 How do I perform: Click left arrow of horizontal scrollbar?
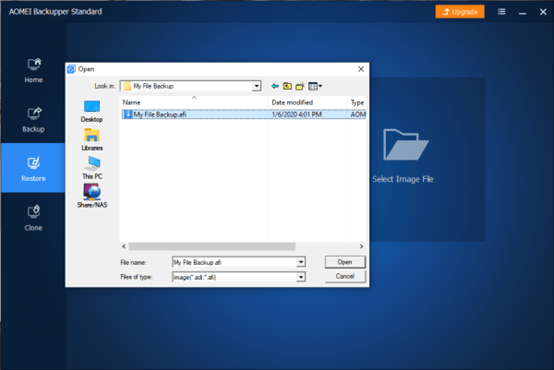pos(124,246)
